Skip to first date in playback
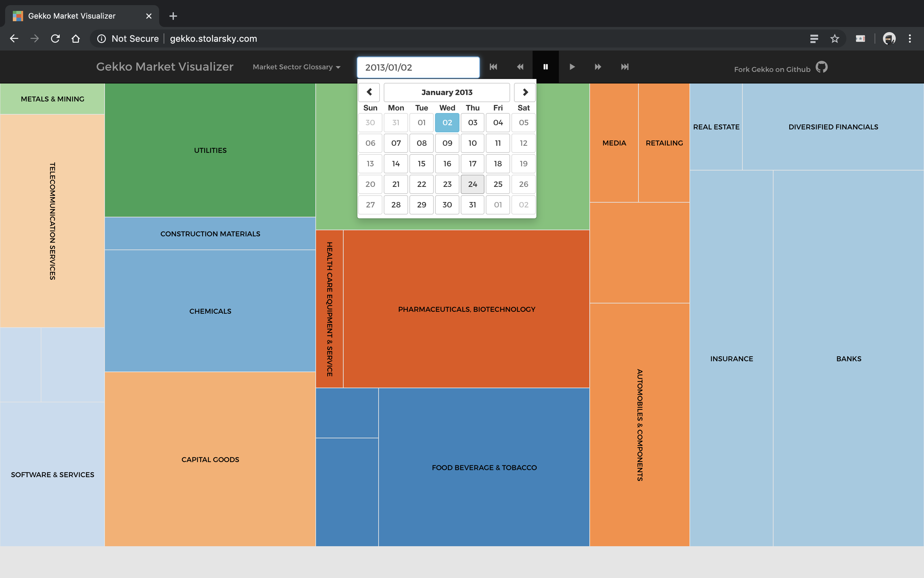This screenshot has width=924, height=578. tap(493, 67)
